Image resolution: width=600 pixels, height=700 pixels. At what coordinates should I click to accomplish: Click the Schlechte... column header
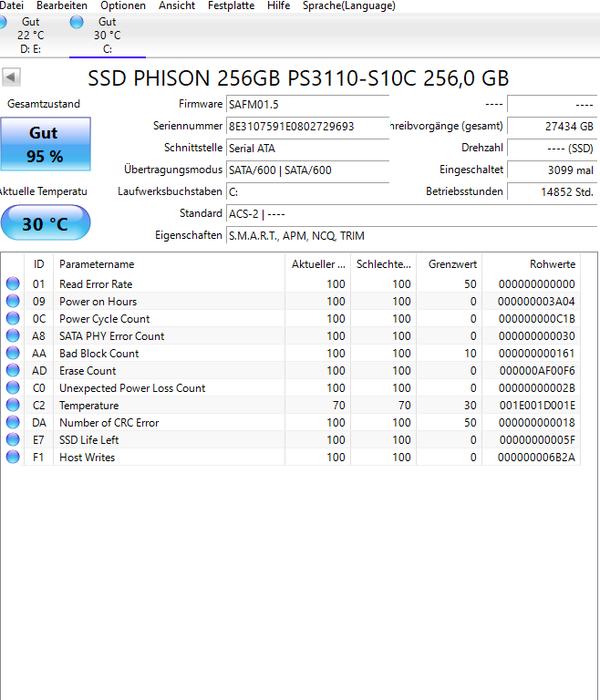pyautogui.click(x=383, y=263)
